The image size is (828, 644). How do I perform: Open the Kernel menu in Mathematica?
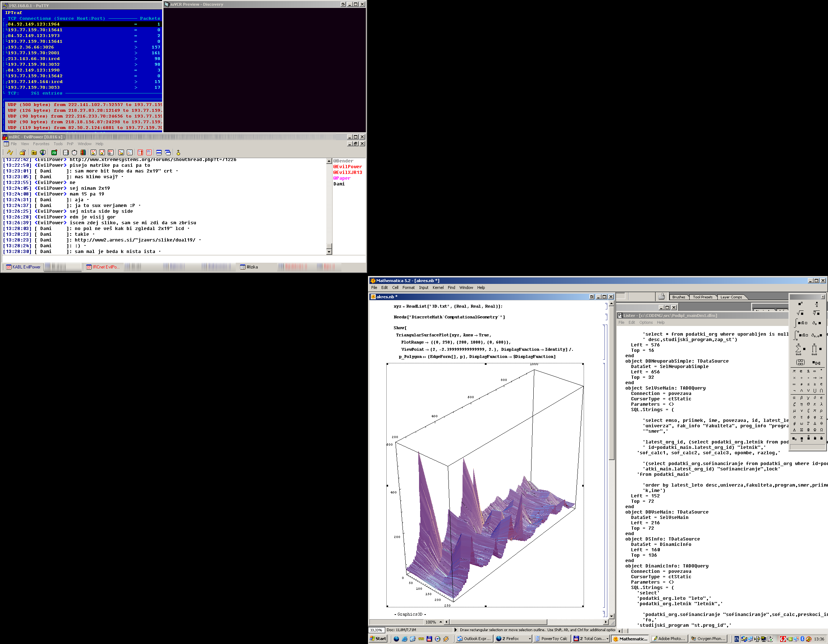point(438,288)
